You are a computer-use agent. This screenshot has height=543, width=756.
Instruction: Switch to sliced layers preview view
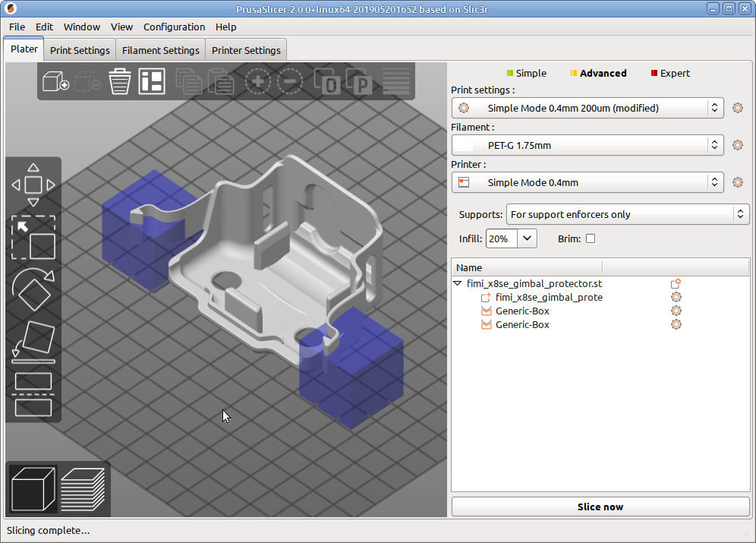(x=82, y=489)
